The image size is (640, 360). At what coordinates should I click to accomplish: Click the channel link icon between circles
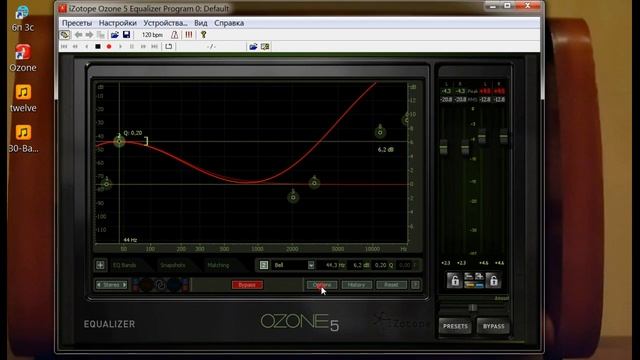(x=160, y=285)
